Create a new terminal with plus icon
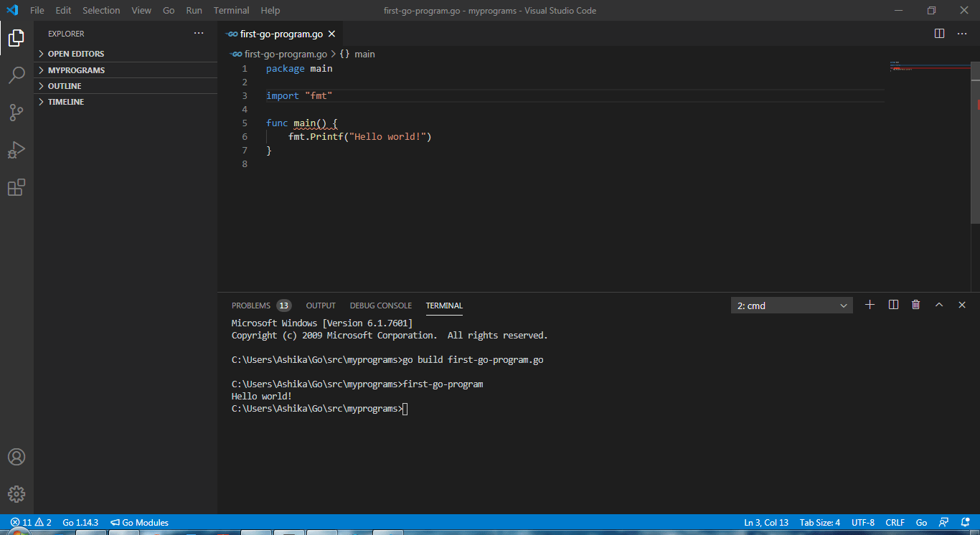 point(870,305)
